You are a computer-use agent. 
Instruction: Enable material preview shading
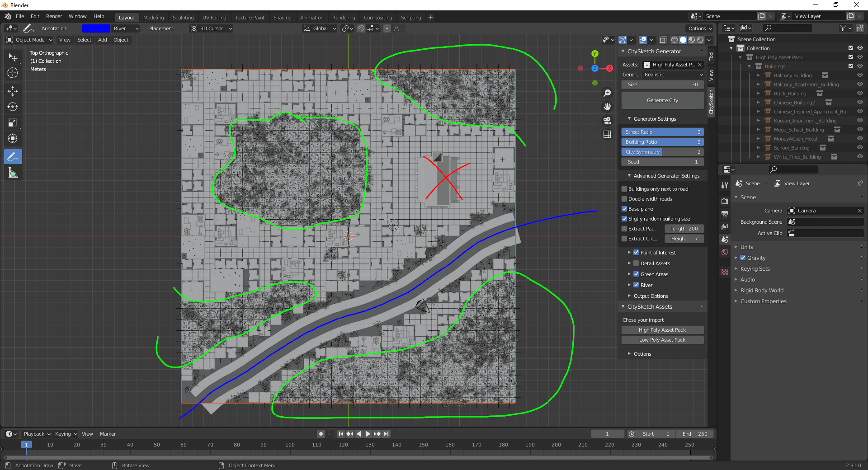691,40
